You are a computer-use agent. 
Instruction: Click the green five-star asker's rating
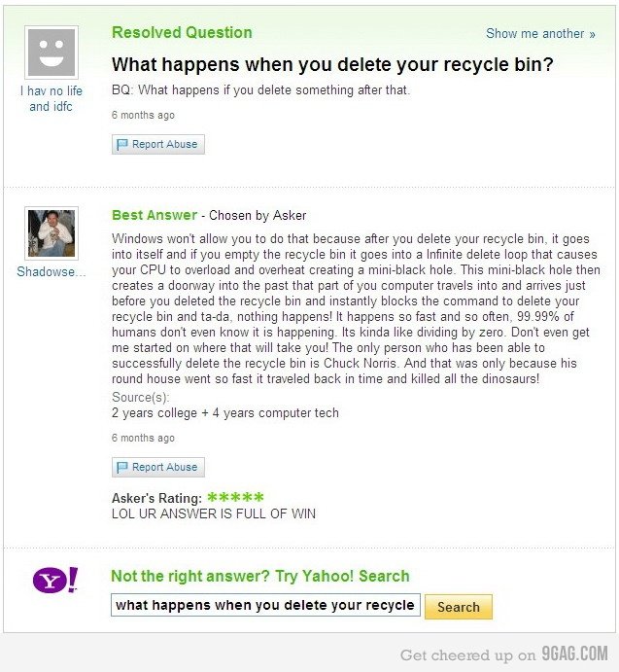235,498
